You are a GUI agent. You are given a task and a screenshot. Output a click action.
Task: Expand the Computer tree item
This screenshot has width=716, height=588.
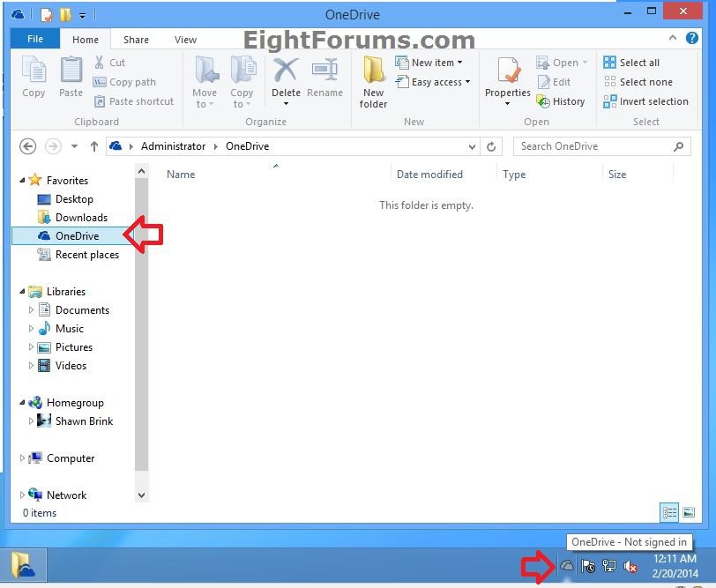point(22,458)
